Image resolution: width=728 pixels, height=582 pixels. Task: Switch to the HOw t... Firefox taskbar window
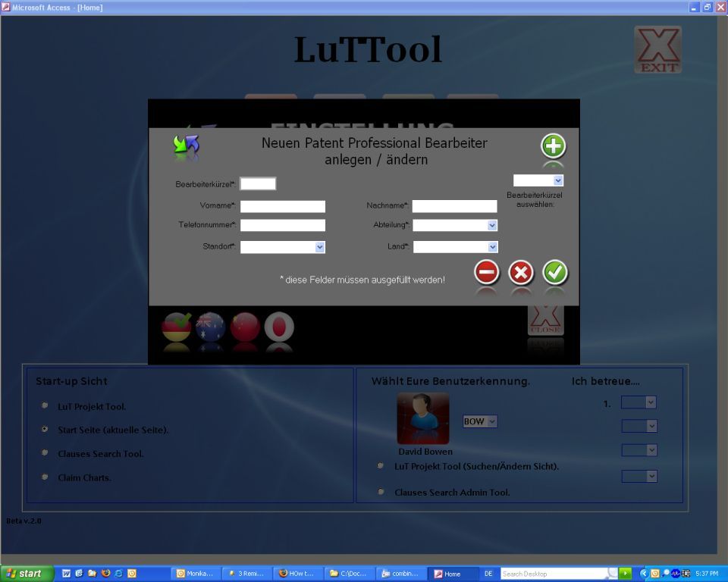pos(297,574)
